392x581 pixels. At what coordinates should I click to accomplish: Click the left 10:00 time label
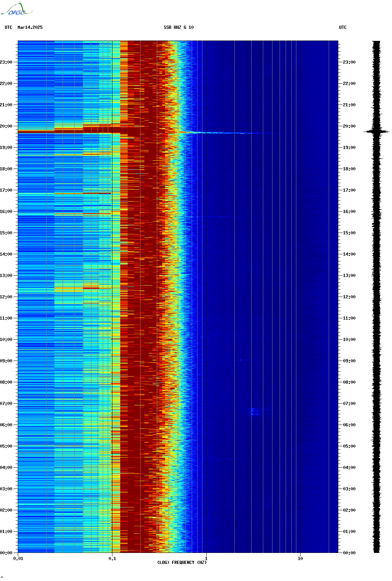point(6,340)
